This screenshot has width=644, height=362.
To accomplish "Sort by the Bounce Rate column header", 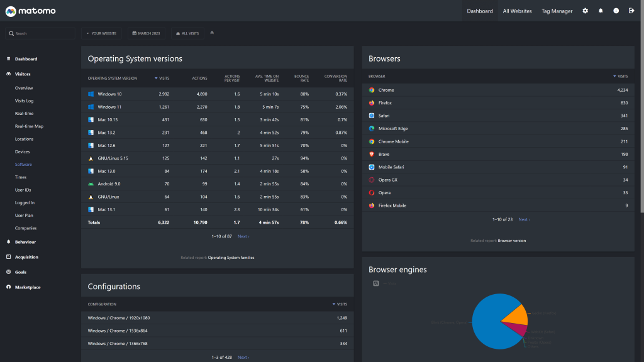I will 301,79.
